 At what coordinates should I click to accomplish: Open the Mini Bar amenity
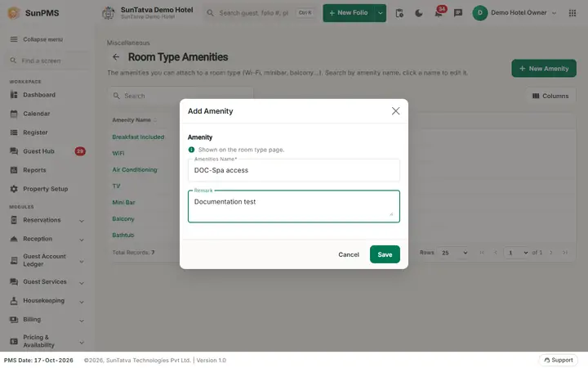click(123, 203)
